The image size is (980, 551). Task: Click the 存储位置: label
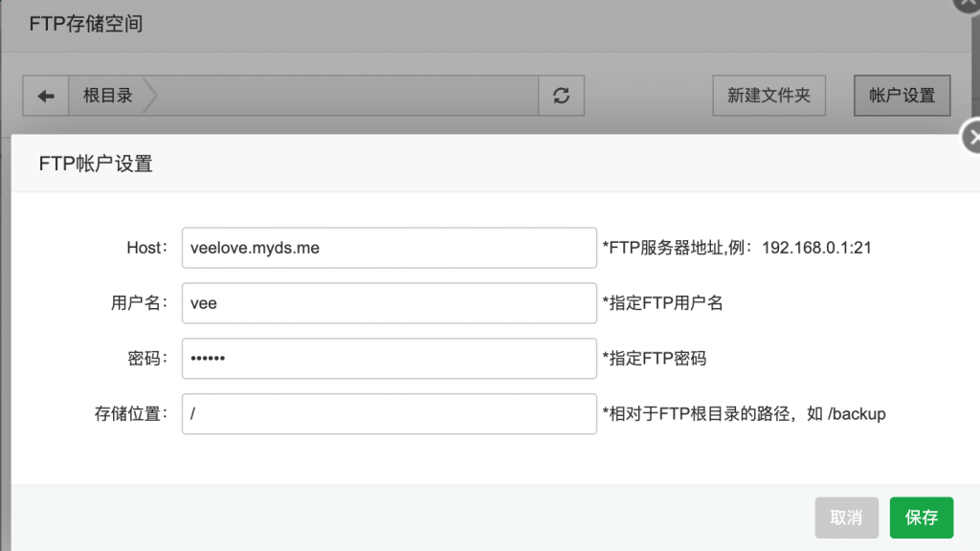[x=131, y=413]
